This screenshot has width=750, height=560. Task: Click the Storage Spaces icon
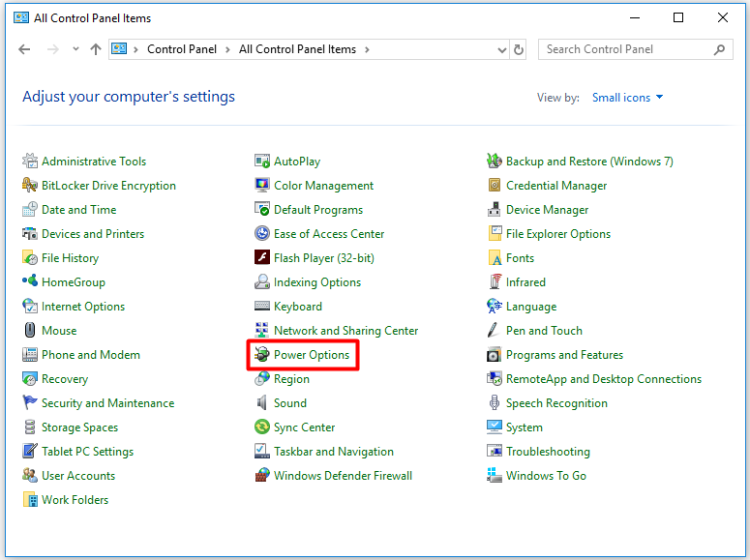click(x=30, y=427)
